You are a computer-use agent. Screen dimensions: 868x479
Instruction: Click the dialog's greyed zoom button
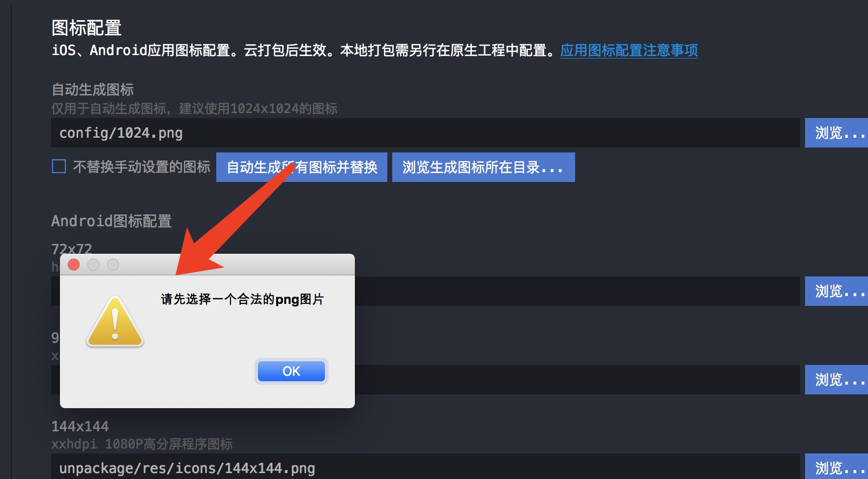click(x=113, y=265)
